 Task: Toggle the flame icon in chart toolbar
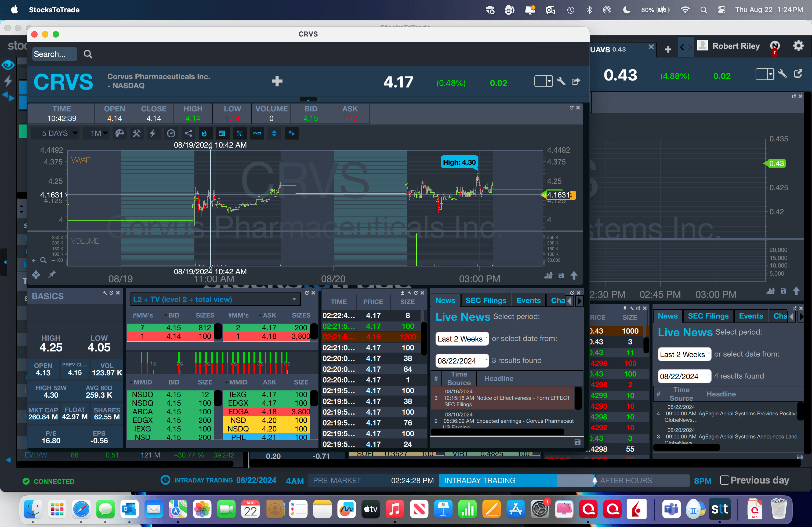pyautogui.click(x=204, y=133)
